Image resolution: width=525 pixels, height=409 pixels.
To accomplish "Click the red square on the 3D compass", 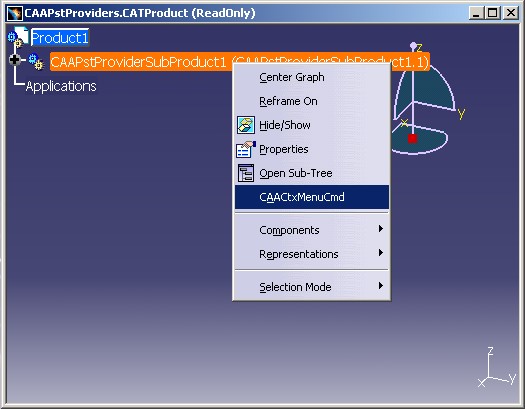I will pos(412,138).
